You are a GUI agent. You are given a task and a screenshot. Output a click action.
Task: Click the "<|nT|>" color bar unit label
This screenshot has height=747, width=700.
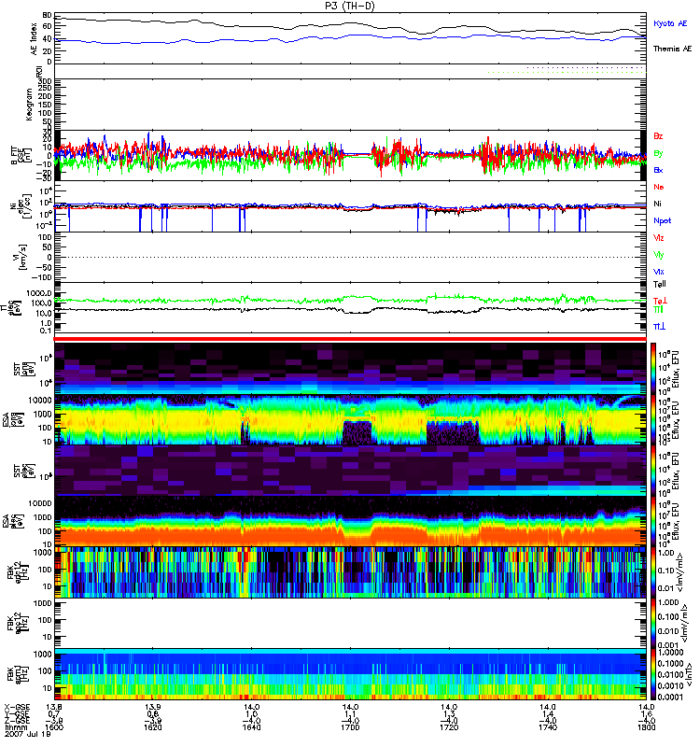point(688,674)
